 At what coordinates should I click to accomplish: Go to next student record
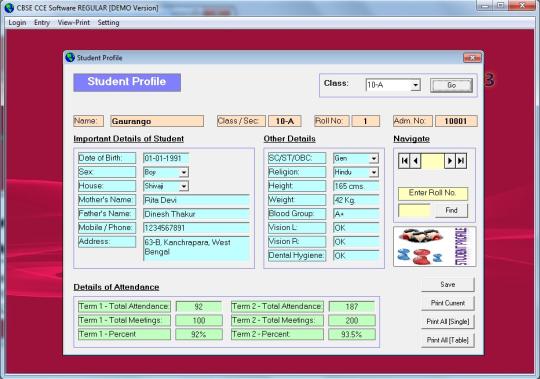(x=449, y=161)
